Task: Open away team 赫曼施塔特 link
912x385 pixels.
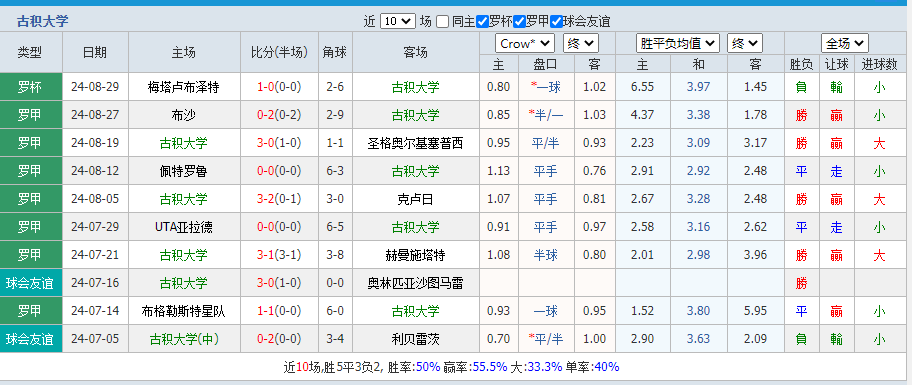Action: point(416,255)
